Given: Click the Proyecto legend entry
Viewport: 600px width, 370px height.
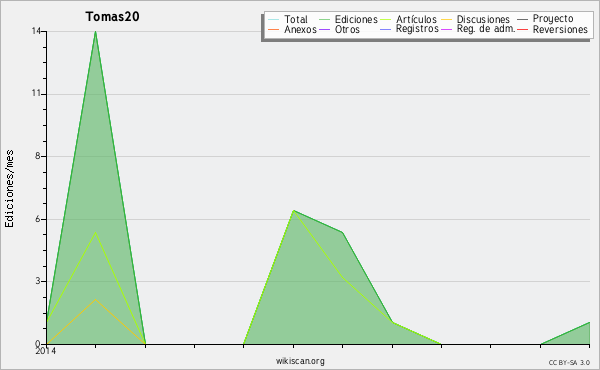Looking at the screenshot, I should click(x=553, y=18).
